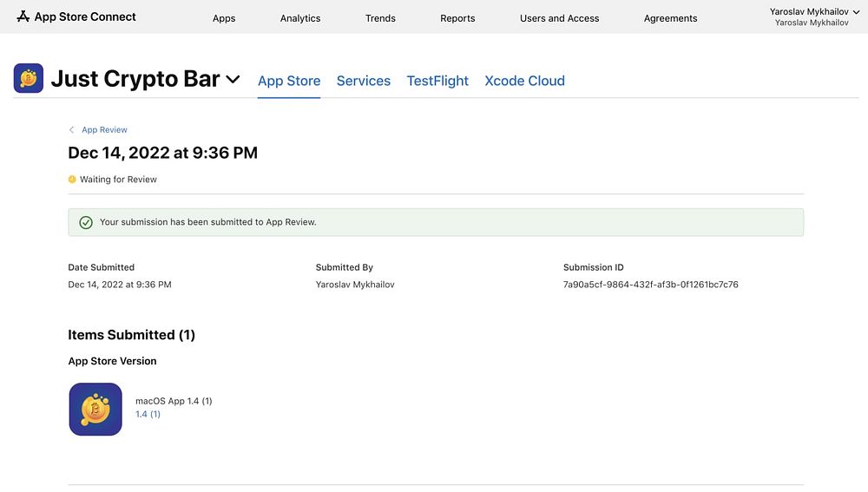The width and height of the screenshot is (868, 492).
Task: Open the Apps menu
Action: [x=224, y=18]
